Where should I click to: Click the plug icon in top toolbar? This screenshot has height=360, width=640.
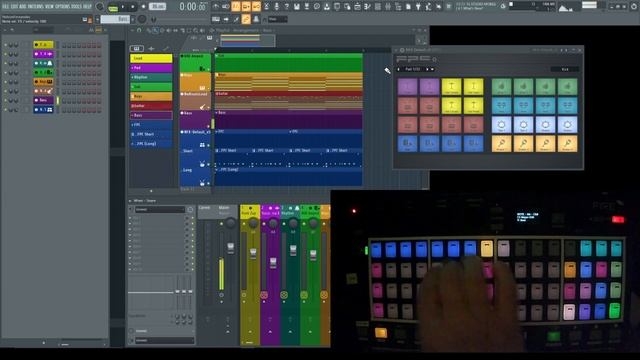[418, 7]
